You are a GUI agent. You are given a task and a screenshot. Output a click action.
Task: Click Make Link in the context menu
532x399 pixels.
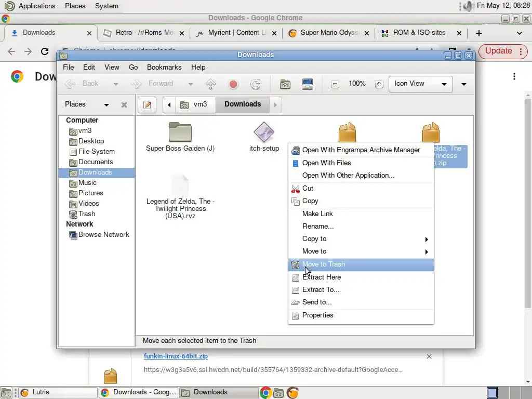(x=361, y=214)
